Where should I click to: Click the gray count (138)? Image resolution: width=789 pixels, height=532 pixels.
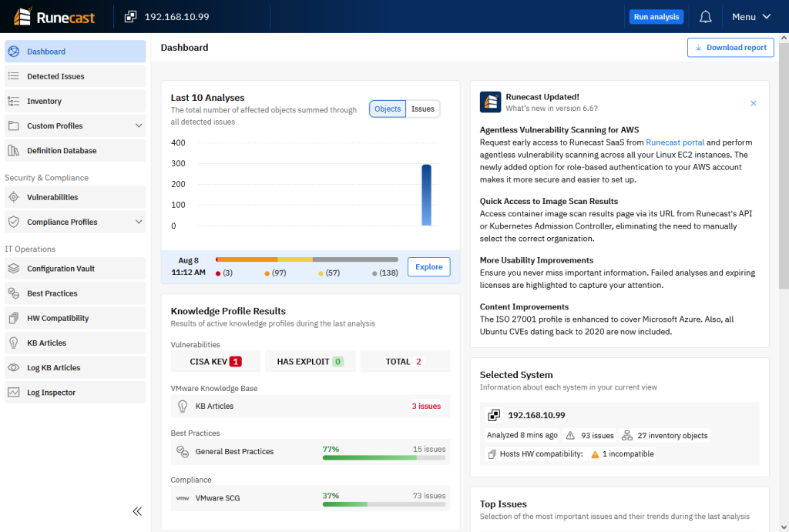click(x=385, y=273)
